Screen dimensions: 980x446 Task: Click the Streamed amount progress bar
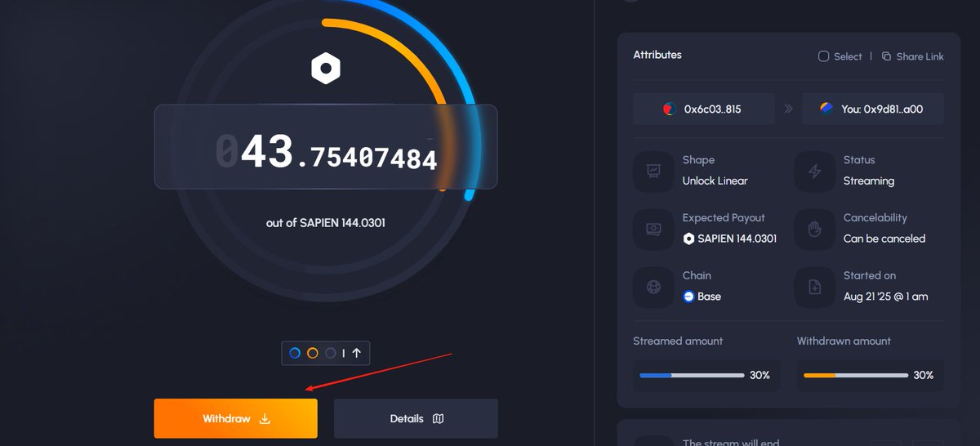click(692, 376)
